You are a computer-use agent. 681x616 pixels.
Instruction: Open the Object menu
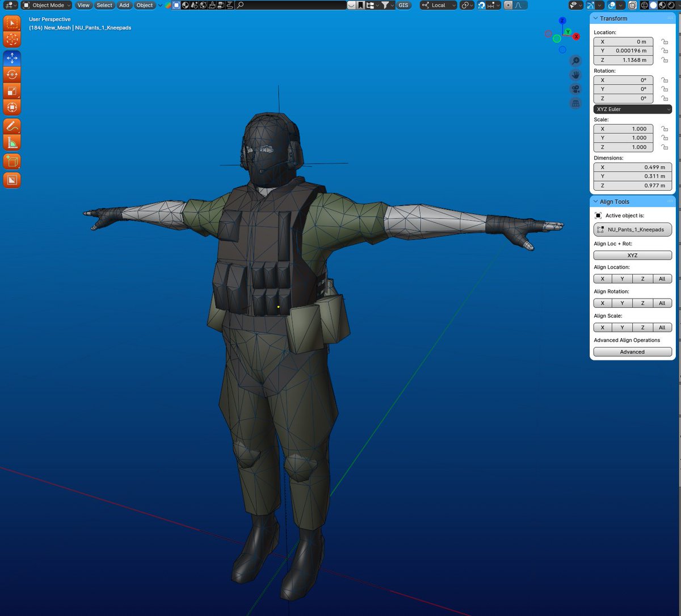click(145, 5)
